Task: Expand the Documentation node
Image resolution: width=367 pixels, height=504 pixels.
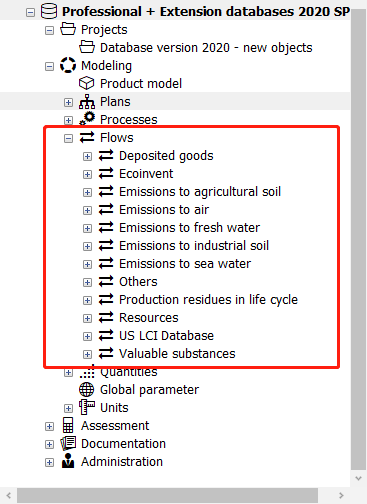Action: [49, 444]
